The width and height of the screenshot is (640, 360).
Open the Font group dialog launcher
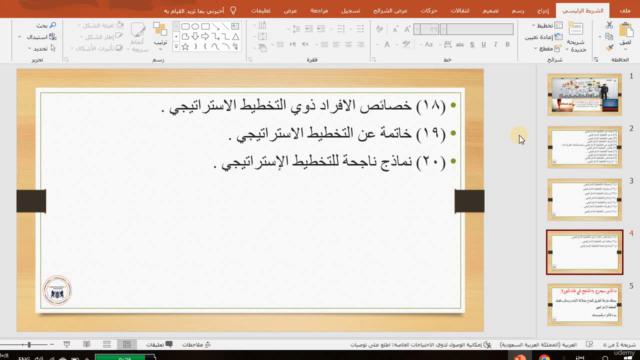(x=374, y=60)
